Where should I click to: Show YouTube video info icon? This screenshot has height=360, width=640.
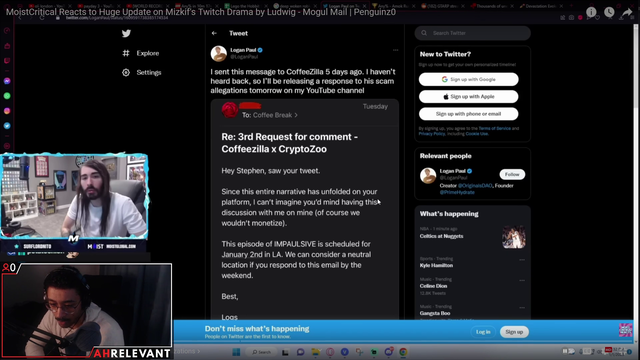[x=591, y=12]
